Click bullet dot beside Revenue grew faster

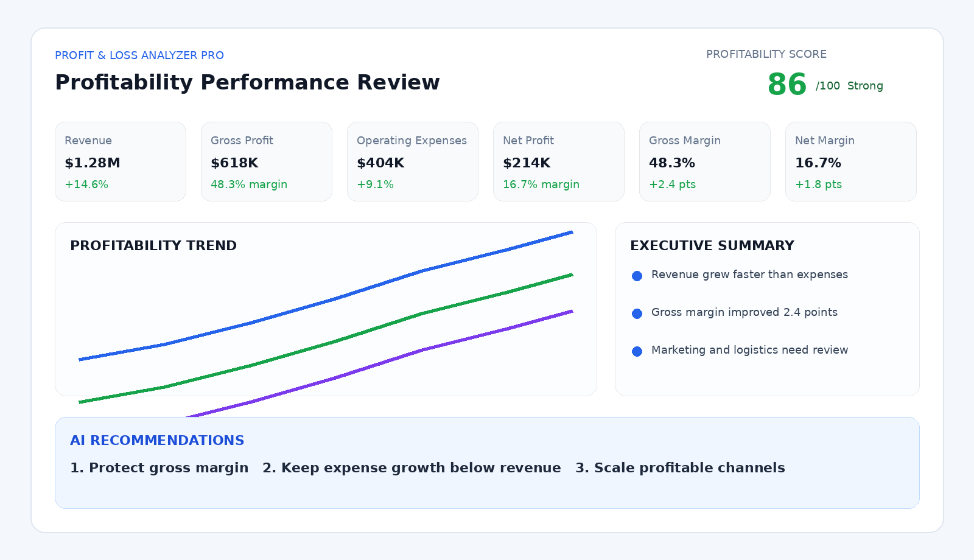(637, 276)
